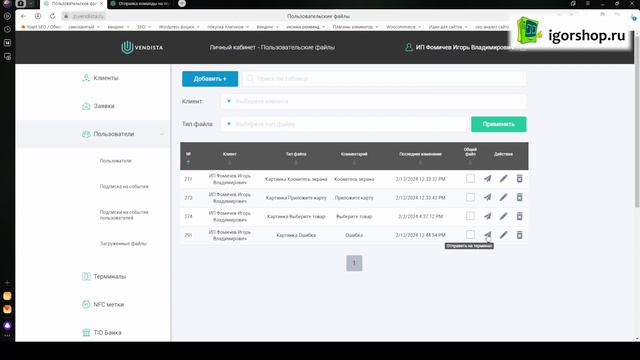
Task: Open Заявки in the sidebar
Action: pyautogui.click(x=104, y=106)
